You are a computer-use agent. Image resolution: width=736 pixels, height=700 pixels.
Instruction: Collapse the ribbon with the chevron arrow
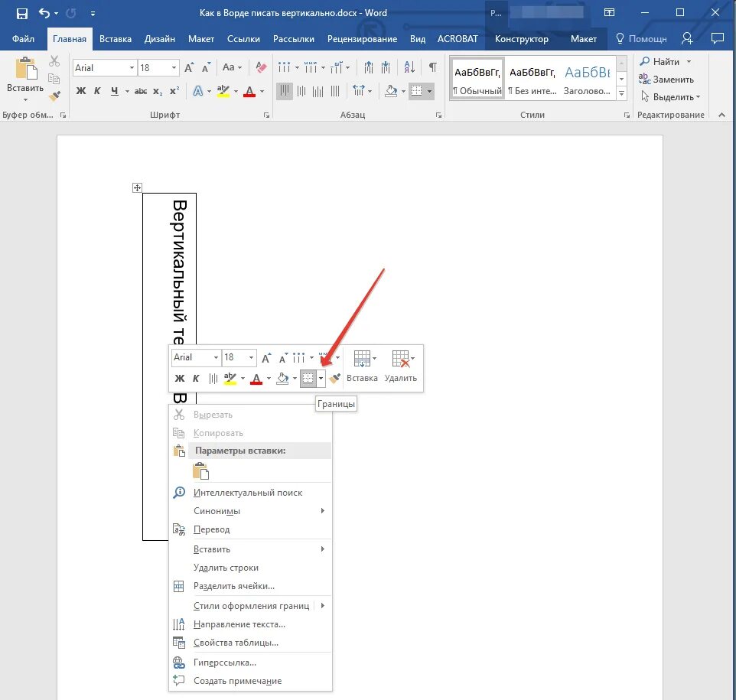pyautogui.click(x=722, y=115)
